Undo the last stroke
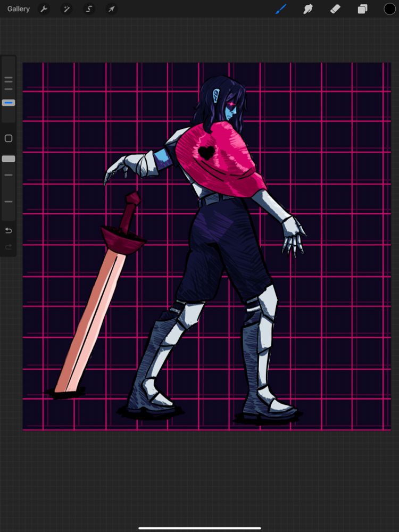Image resolution: width=399 pixels, height=532 pixels. pos(9,231)
